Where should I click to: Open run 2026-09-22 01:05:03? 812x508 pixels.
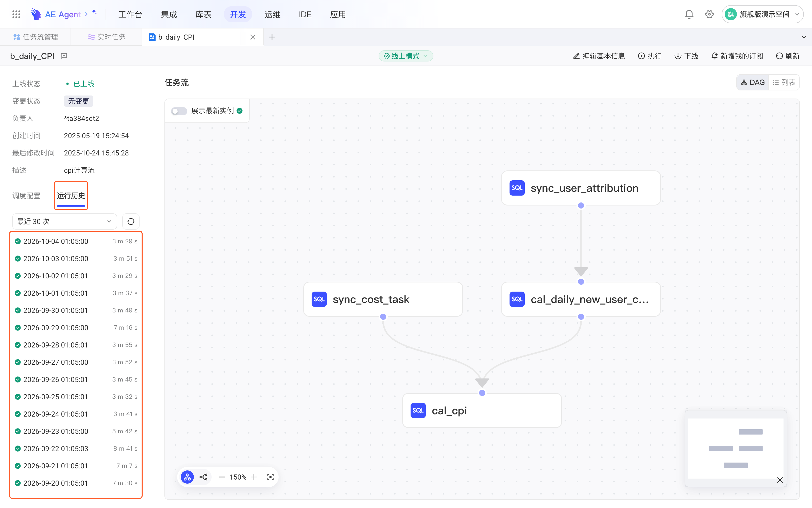(x=76, y=449)
